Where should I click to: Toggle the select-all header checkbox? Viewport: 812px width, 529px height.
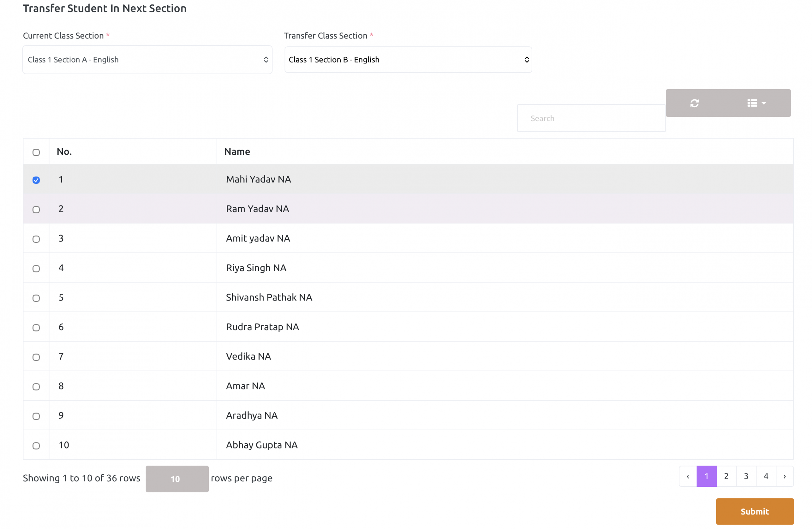pyautogui.click(x=36, y=152)
